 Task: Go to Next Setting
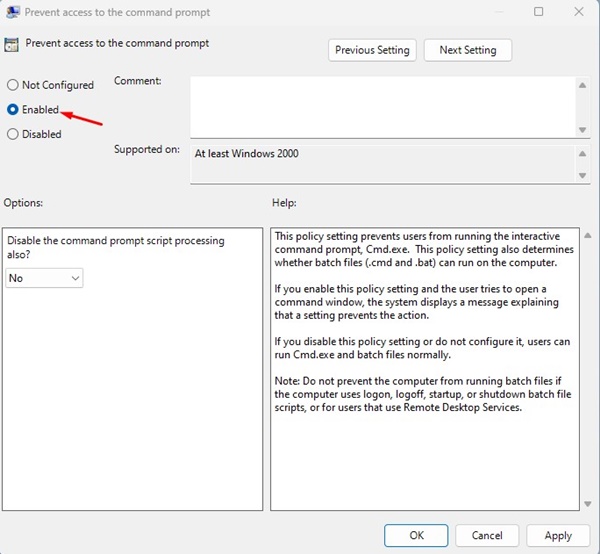click(468, 50)
